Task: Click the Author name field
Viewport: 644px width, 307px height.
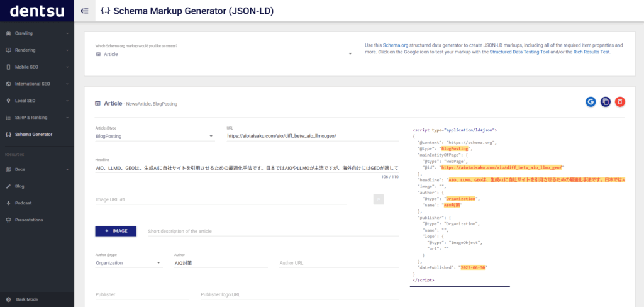Action: pyautogui.click(x=221, y=263)
